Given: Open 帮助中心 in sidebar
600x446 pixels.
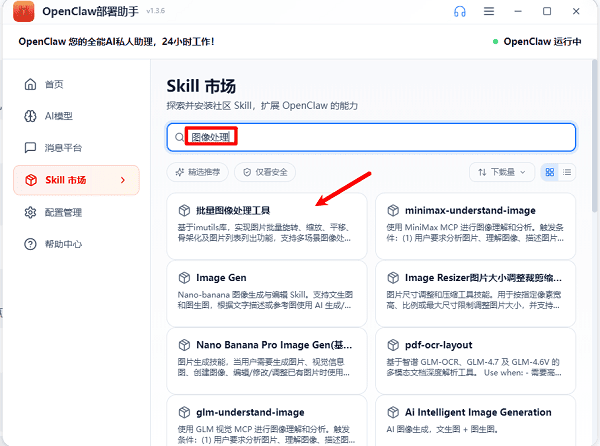Looking at the screenshot, I should pyautogui.click(x=76, y=244).
